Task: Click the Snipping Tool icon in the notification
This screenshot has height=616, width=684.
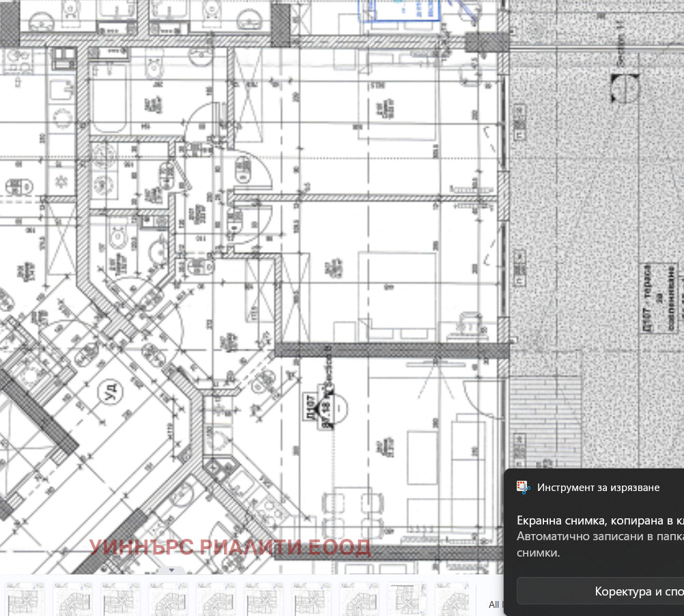Action: 523,488
